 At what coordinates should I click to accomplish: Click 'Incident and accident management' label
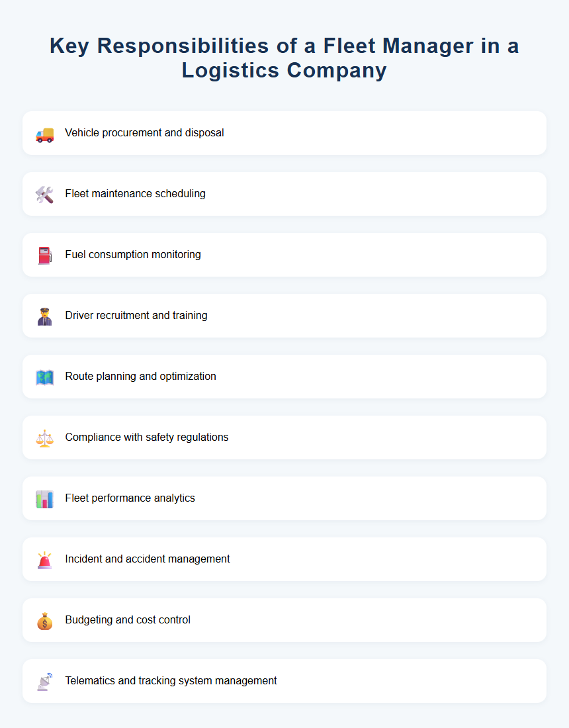point(148,559)
